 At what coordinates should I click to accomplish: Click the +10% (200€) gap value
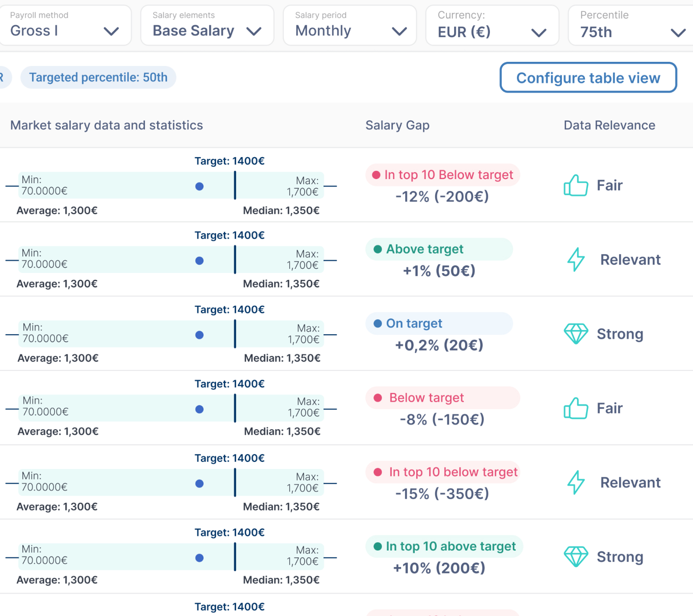click(x=439, y=567)
